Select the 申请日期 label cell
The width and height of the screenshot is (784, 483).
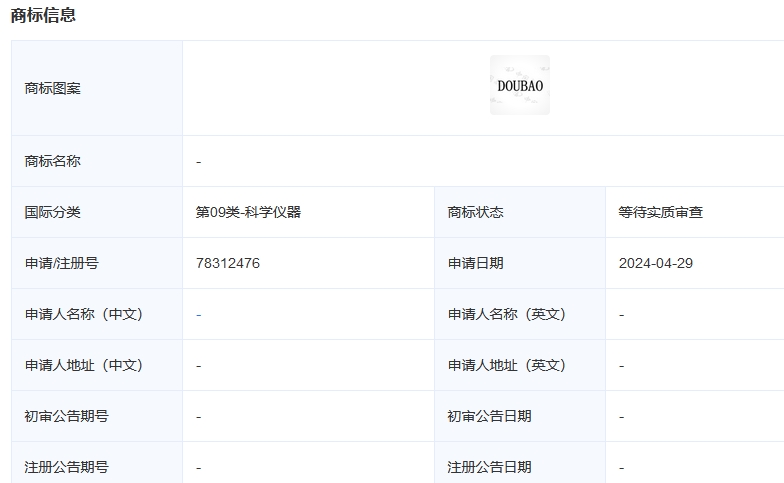476,263
